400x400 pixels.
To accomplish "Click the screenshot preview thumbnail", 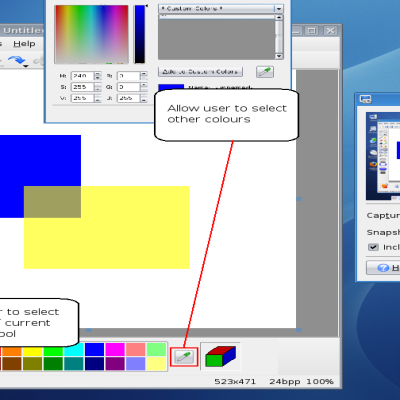I will pyautogui.click(x=383, y=156).
